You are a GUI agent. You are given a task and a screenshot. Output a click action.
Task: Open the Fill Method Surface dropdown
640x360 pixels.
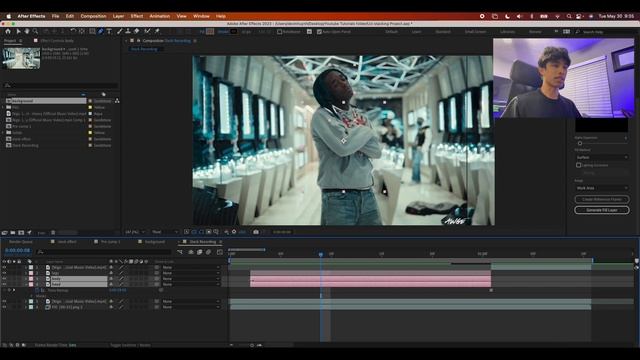pyautogui.click(x=601, y=157)
